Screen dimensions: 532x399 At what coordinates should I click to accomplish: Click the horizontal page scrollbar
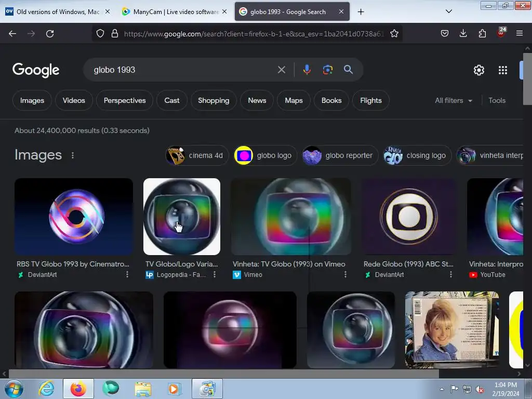(x=223, y=374)
